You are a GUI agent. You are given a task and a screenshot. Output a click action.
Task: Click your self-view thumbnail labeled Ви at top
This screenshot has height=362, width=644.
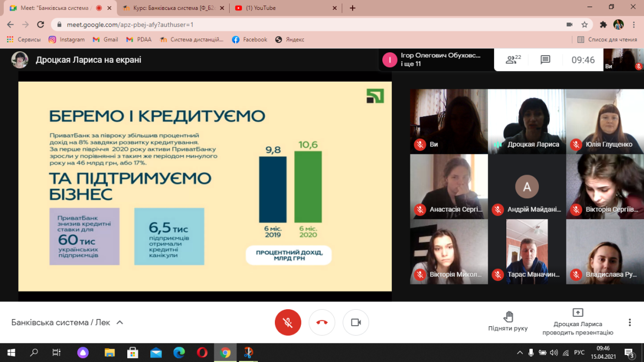coord(624,60)
